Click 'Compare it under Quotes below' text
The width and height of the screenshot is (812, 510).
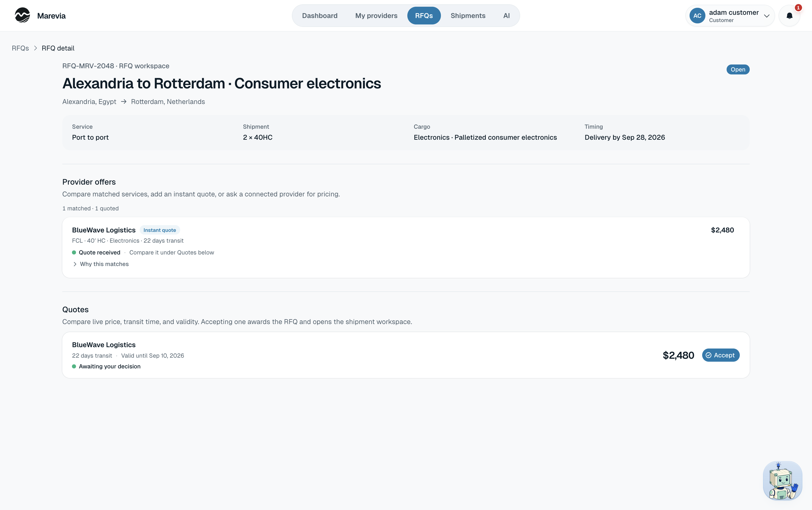tap(172, 253)
